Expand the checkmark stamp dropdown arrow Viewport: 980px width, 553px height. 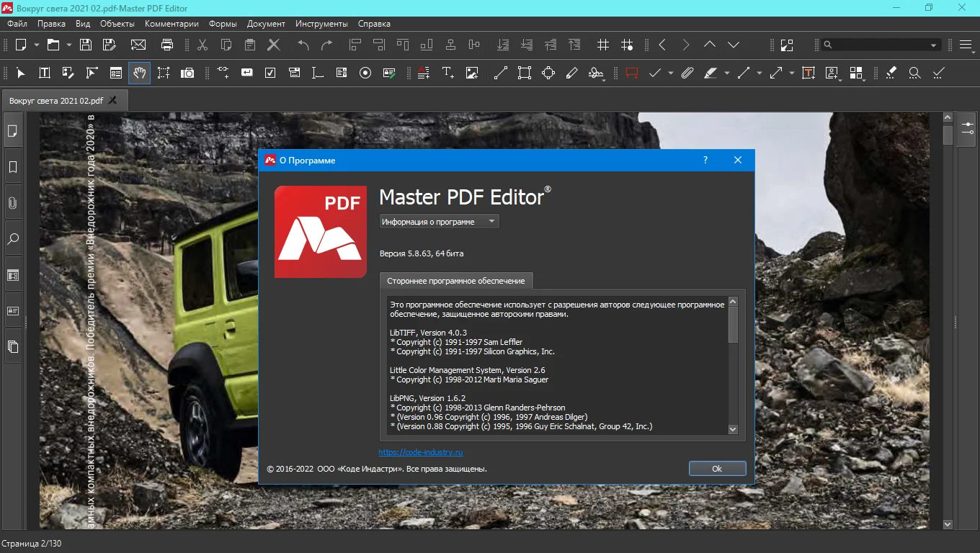coord(671,73)
